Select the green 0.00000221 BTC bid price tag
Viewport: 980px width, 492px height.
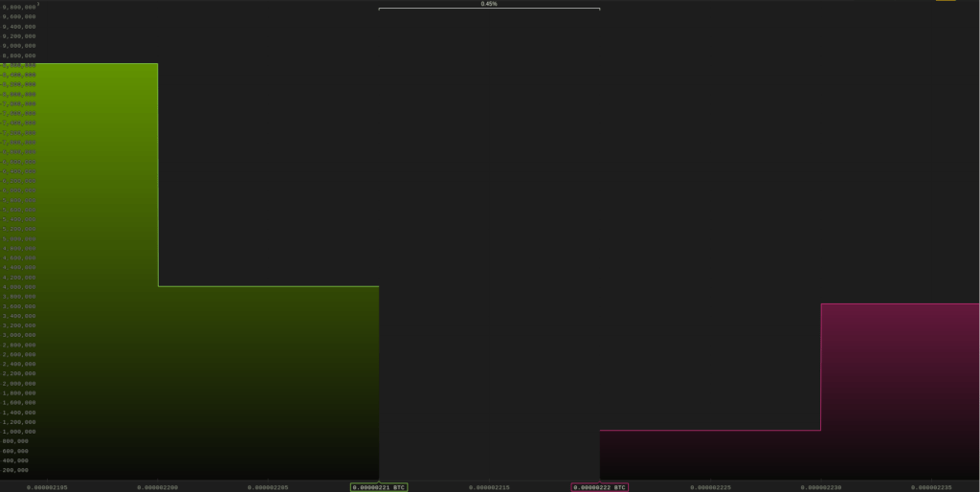[379, 487]
